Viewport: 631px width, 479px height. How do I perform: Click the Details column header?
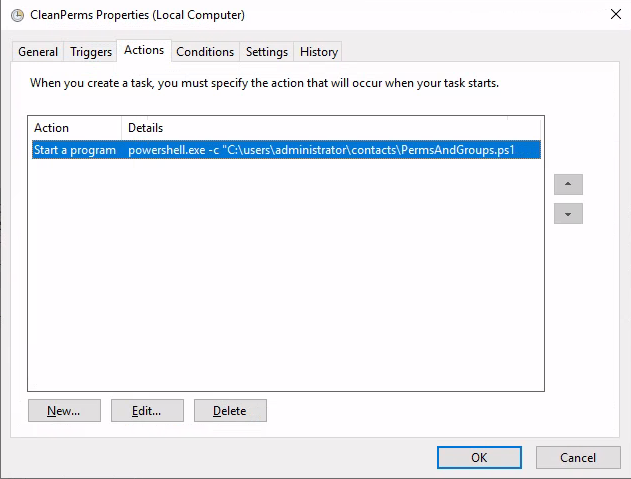[145, 128]
